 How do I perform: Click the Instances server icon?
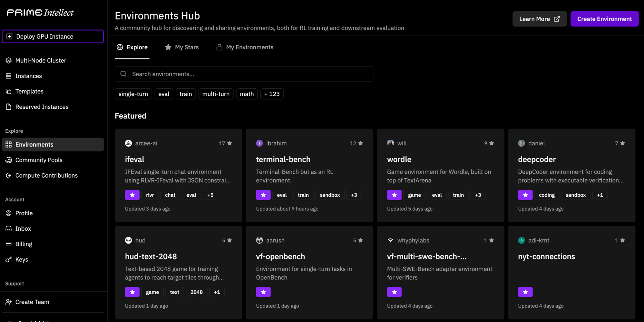9,76
